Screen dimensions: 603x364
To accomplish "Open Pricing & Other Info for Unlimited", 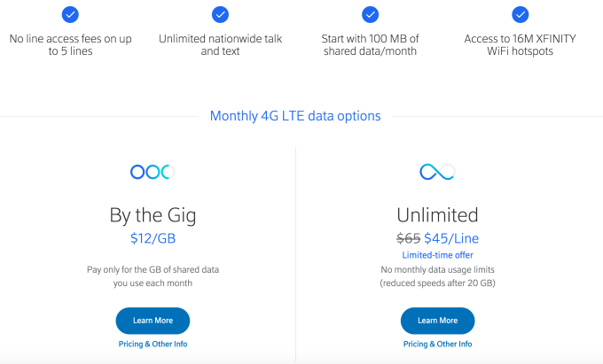I will pos(437,344).
